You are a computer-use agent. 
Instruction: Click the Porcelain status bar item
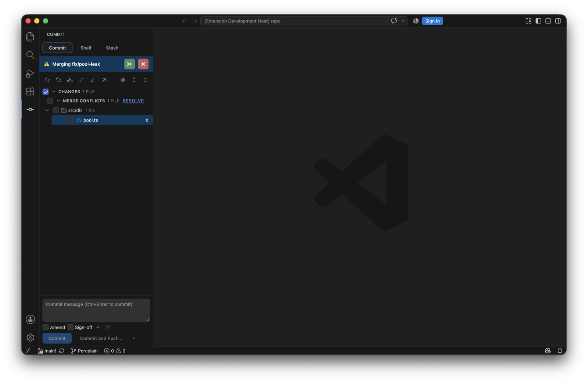point(85,351)
